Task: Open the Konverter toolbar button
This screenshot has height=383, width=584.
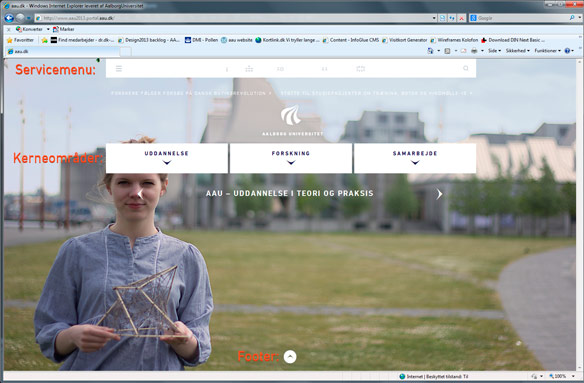Action: coord(29,29)
